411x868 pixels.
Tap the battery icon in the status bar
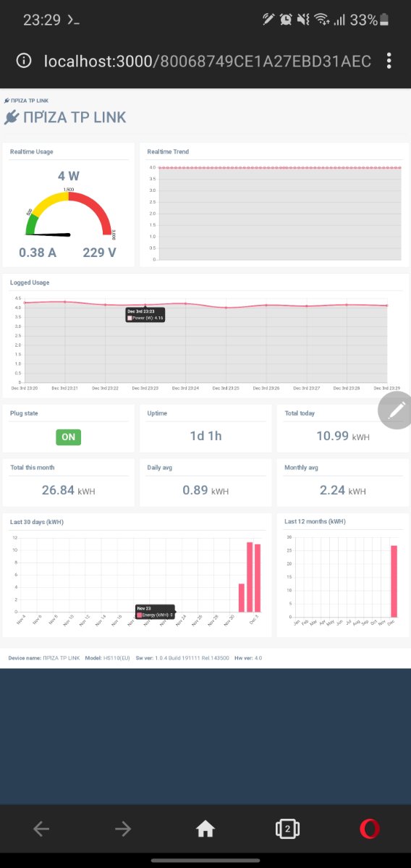tap(384, 20)
